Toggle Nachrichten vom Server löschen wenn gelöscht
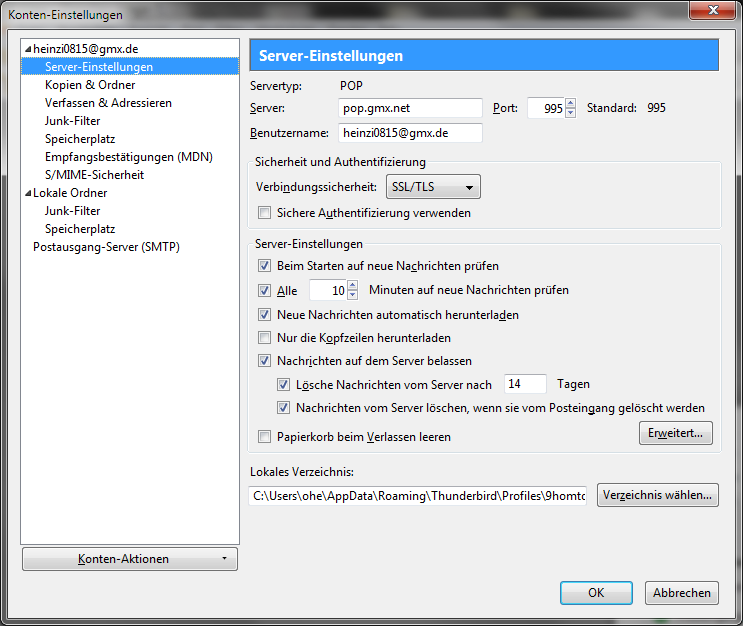The width and height of the screenshot is (743, 626). [x=283, y=408]
